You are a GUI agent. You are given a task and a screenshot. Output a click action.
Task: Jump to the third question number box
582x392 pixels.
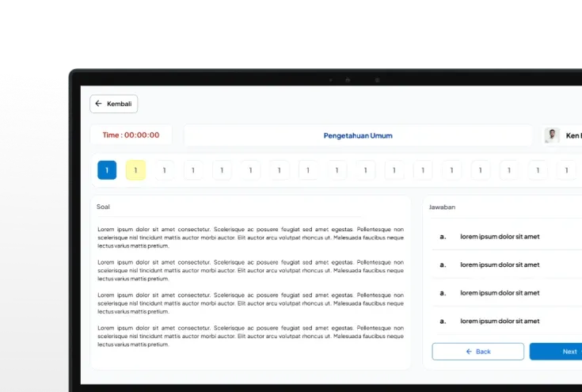pos(164,169)
